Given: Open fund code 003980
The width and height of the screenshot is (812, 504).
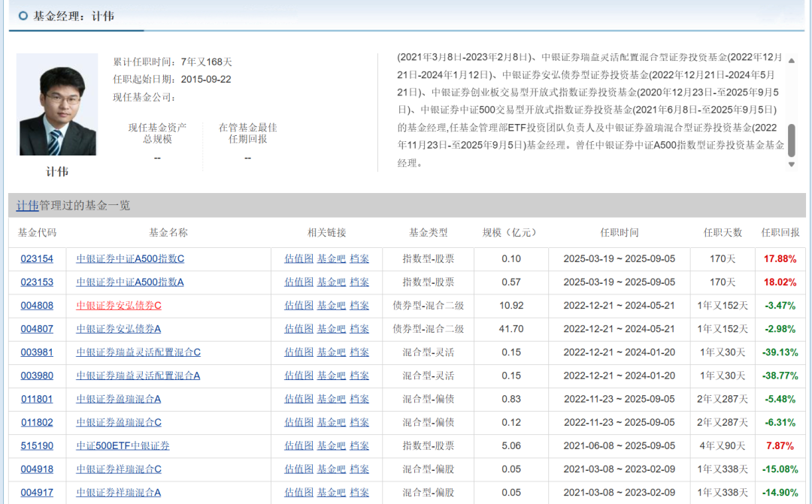Looking at the screenshot, I should (37, 376).
